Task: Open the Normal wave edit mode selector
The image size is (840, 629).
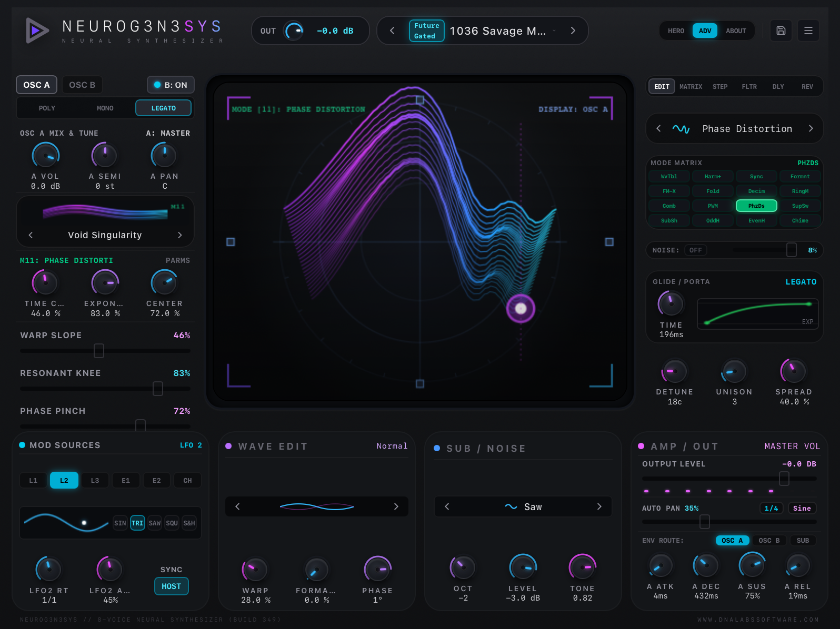Action: 392,446
